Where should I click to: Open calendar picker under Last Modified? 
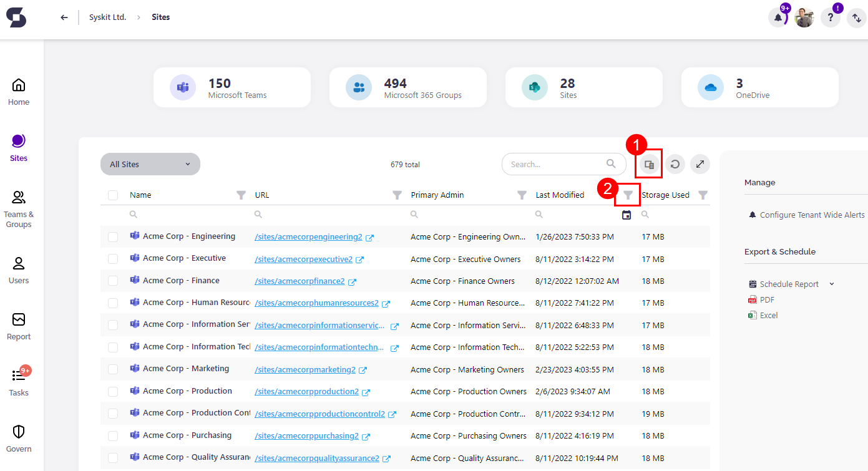click(x=627, y=215)
